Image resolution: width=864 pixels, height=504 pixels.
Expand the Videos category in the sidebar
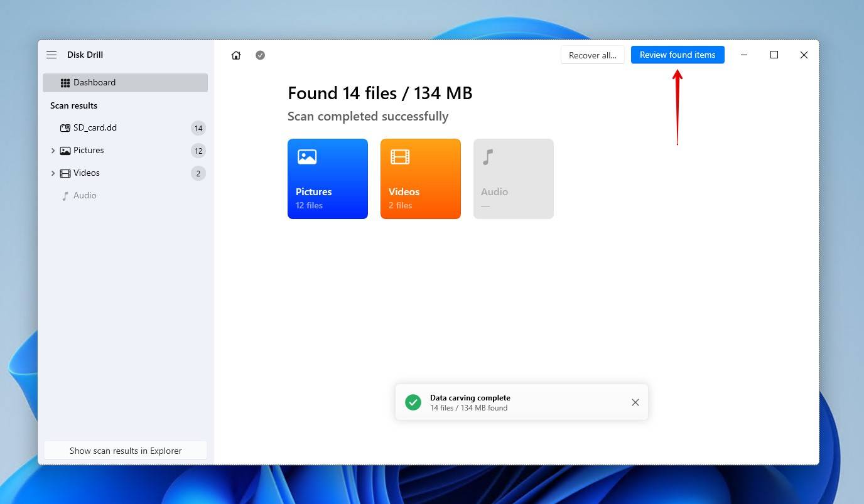[53, 173]
